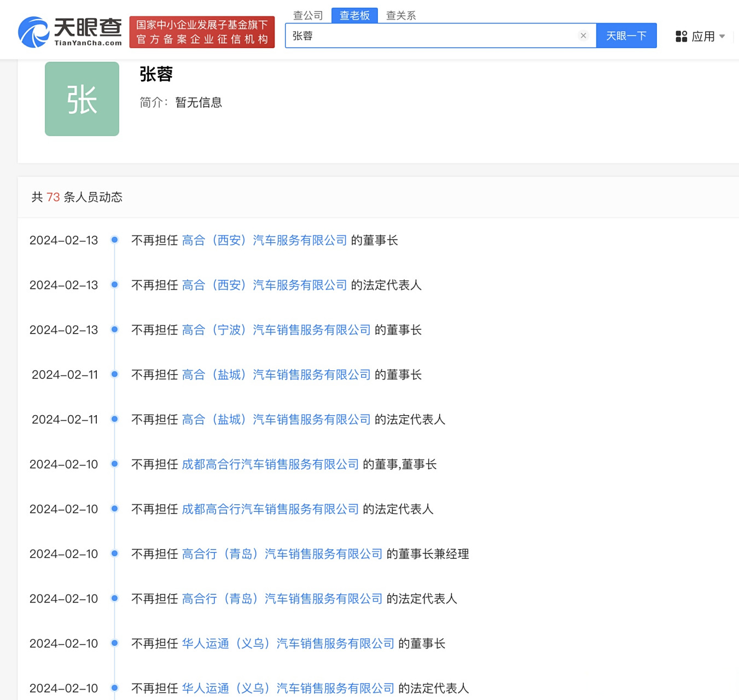
Task: Click the TianYanCha logo
Action: tap(70, 32)
